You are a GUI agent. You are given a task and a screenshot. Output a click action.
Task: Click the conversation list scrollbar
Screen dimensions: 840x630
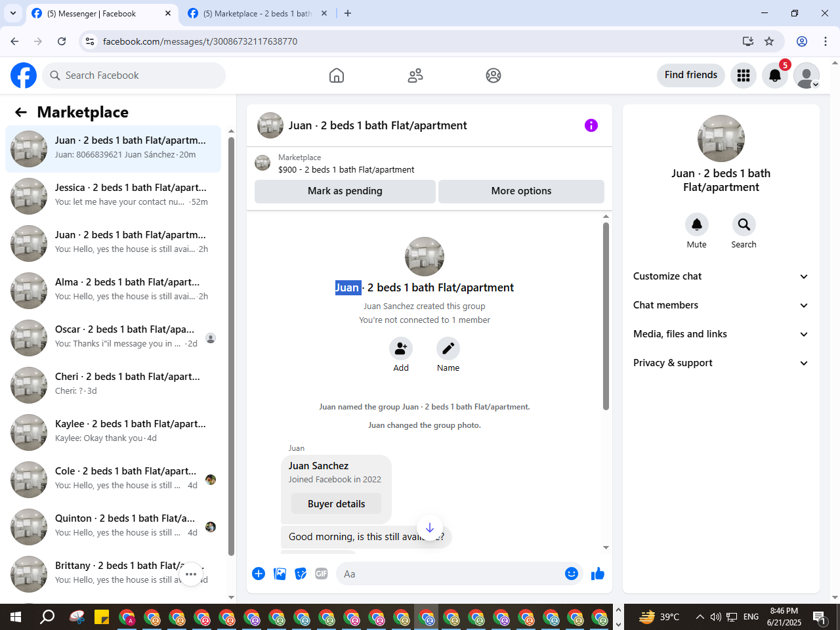(231, 346)
